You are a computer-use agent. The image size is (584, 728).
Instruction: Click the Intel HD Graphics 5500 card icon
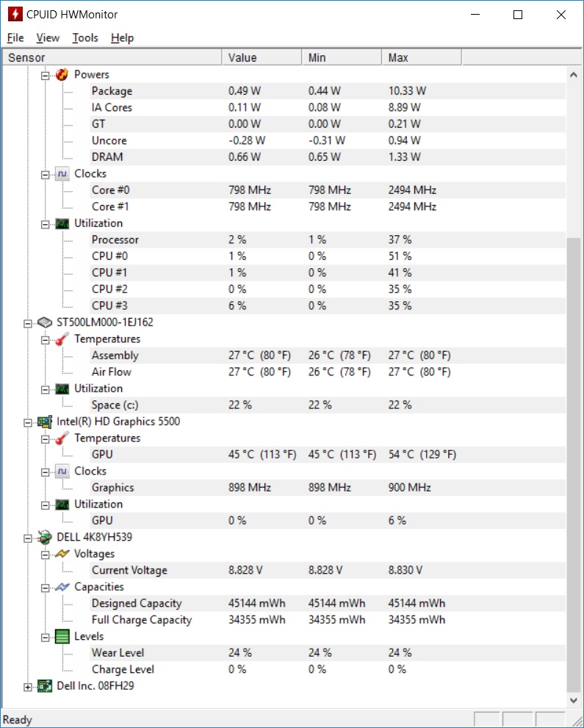(x=46, y=422)
